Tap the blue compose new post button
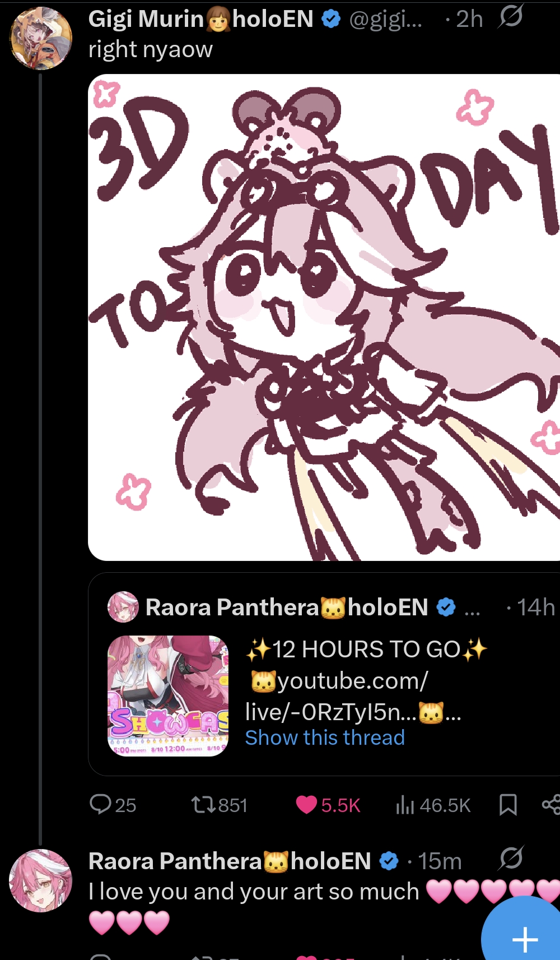Viewport: 560px width, 960px height. (x=525, y=936)
